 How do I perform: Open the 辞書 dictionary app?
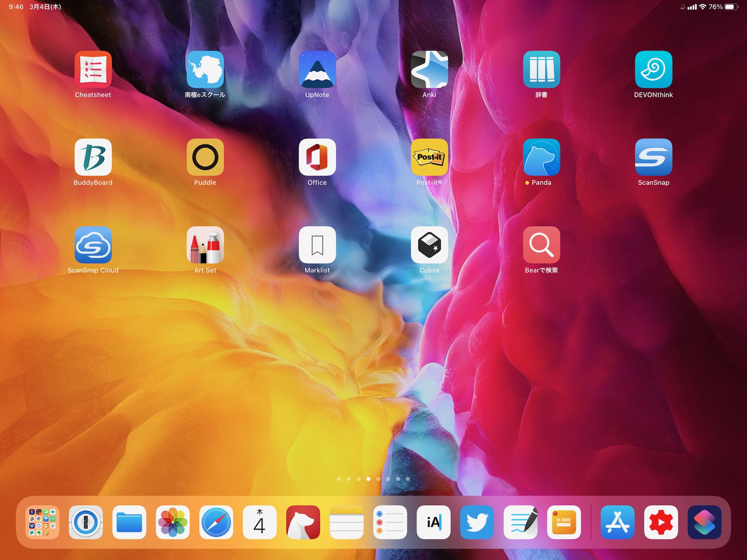(541, 69)
